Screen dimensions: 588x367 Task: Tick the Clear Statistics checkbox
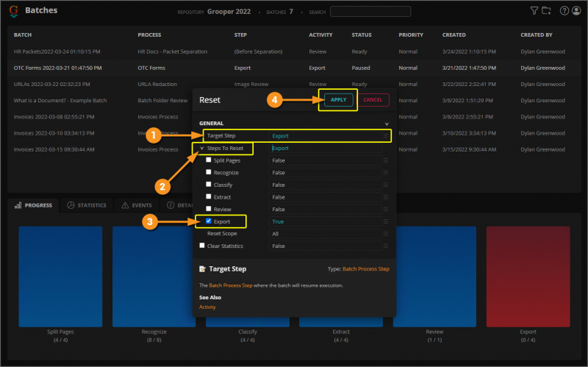pos(202,246)
